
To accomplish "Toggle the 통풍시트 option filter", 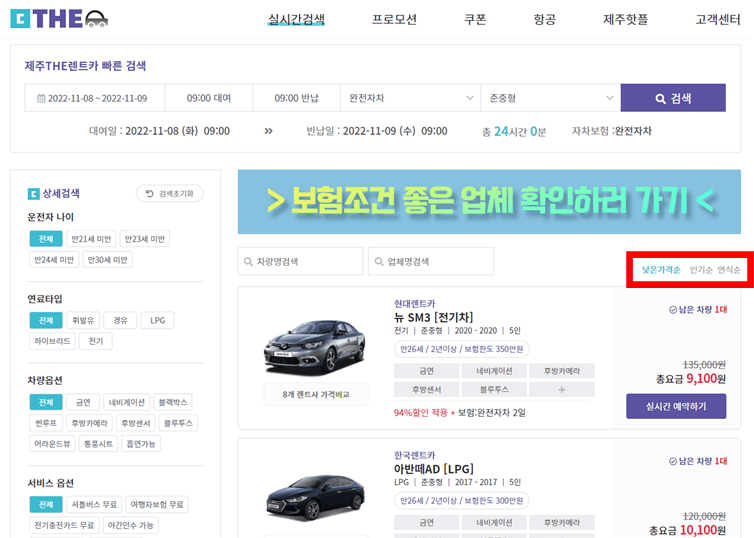I will pos(98,443).
